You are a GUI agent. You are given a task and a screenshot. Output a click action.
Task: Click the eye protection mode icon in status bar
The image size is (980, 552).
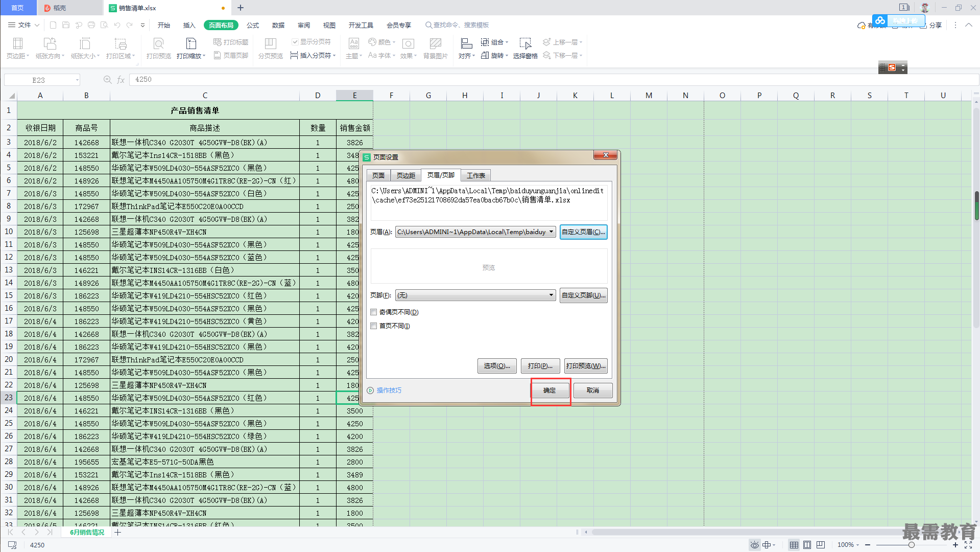tap(754, 545)
